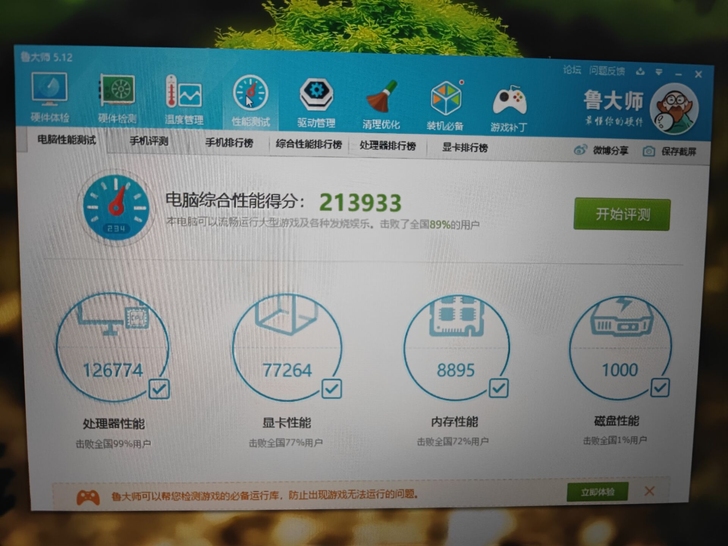Uncheck the 显卡性能 checkbox
728x546 pixels.
[332, 389]
